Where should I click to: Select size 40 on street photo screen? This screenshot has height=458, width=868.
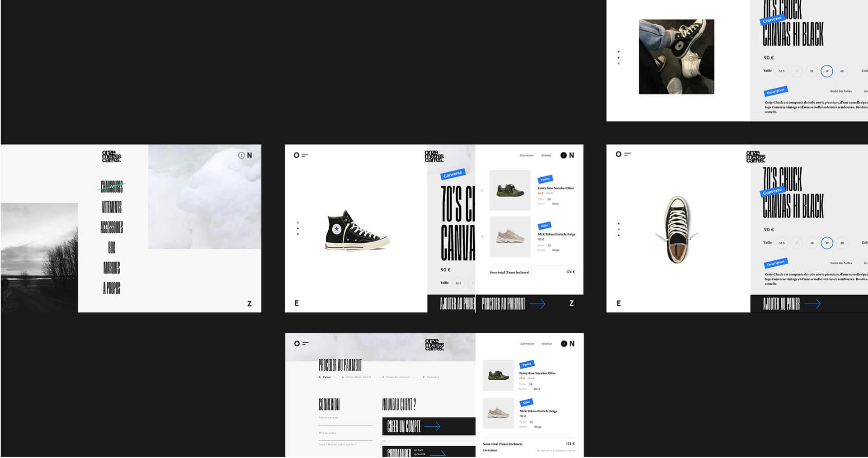pos(842,71)
